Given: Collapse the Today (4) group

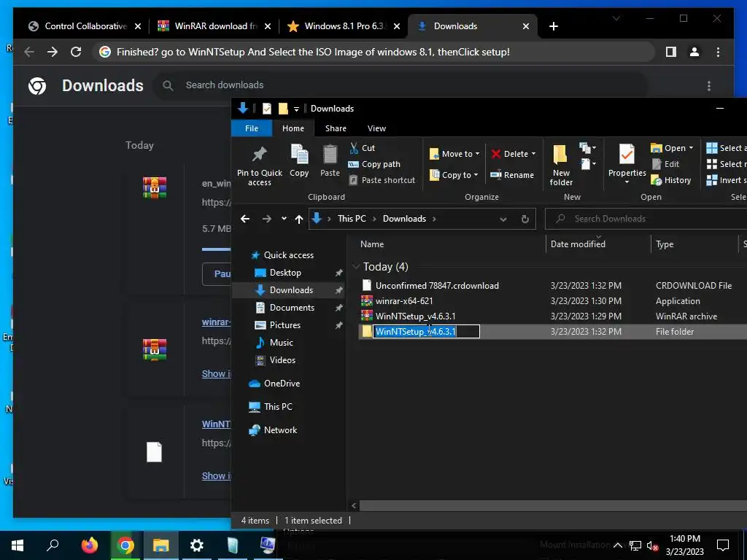Looking at the screenshot, I should tap(356, 267).
